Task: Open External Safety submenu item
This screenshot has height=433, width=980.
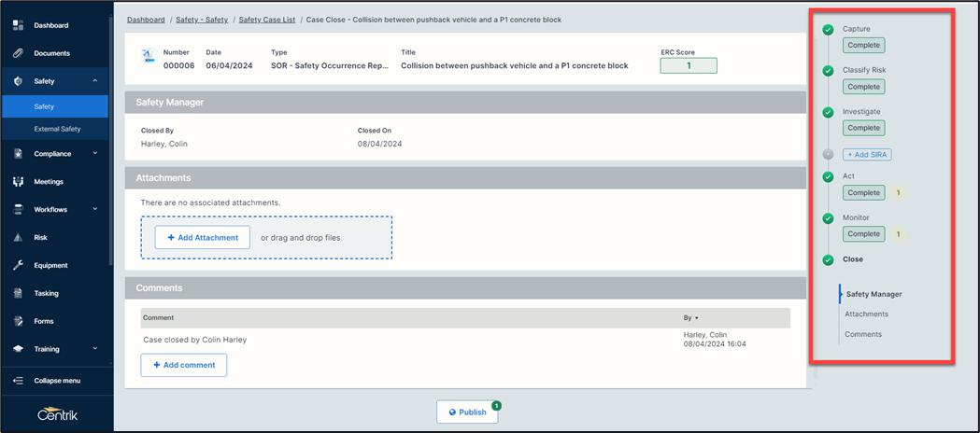Action: click(57, 129)
